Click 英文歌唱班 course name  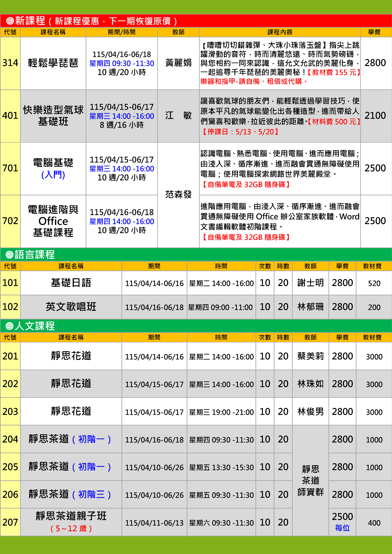coord(71,307)
